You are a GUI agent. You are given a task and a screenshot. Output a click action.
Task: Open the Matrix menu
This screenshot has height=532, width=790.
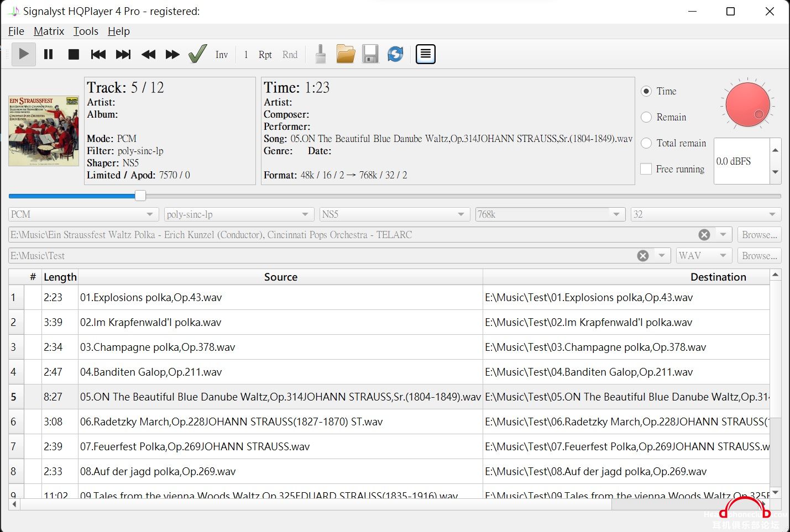[49, 31]
